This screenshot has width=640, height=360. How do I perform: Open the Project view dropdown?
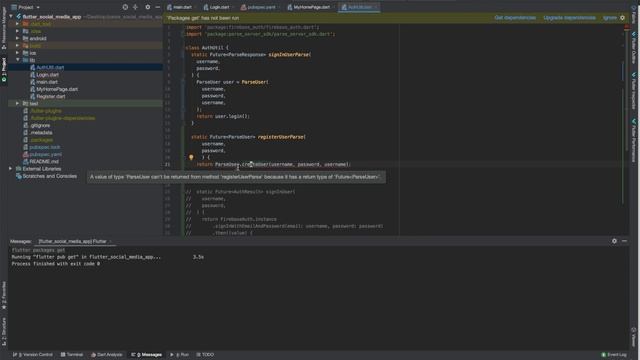[26, 7]
